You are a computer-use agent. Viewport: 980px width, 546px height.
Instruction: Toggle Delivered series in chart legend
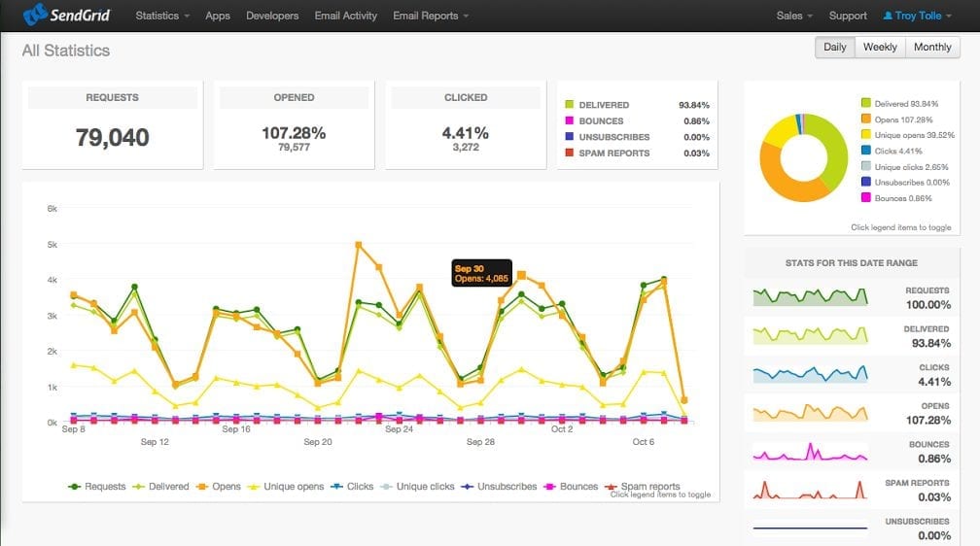(x=160, y=486)
